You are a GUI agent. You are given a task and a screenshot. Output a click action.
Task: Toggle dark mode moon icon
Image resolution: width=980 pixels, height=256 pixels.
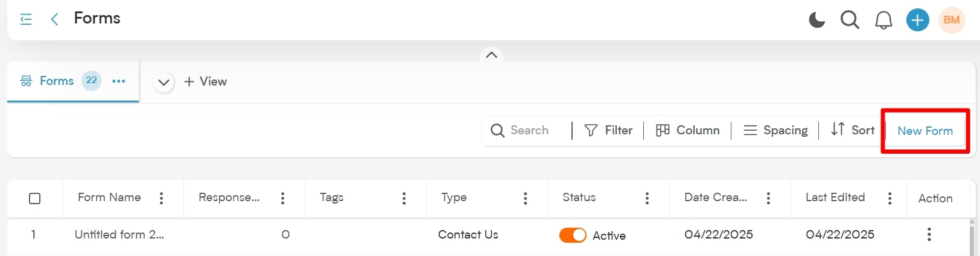coord(816,20)
